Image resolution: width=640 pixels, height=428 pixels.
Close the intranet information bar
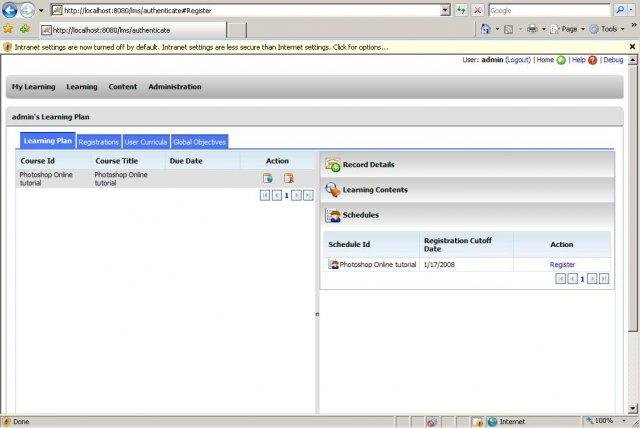tap(632, 47)
